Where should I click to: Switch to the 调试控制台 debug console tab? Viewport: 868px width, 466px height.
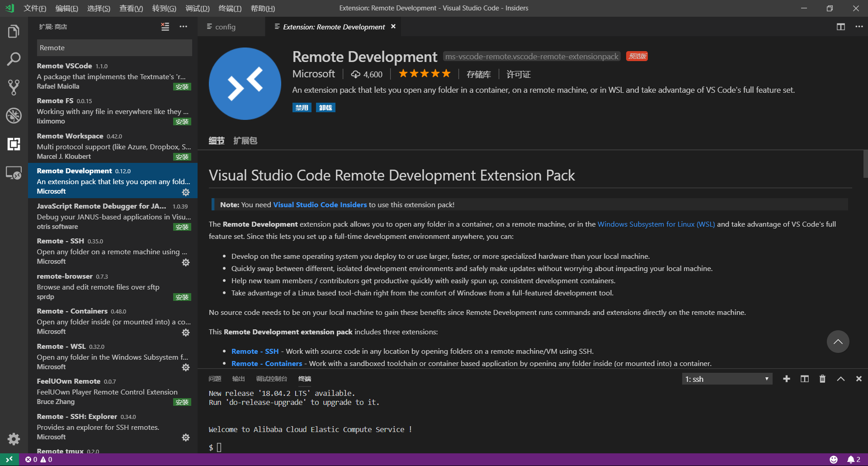click(271, 379)
